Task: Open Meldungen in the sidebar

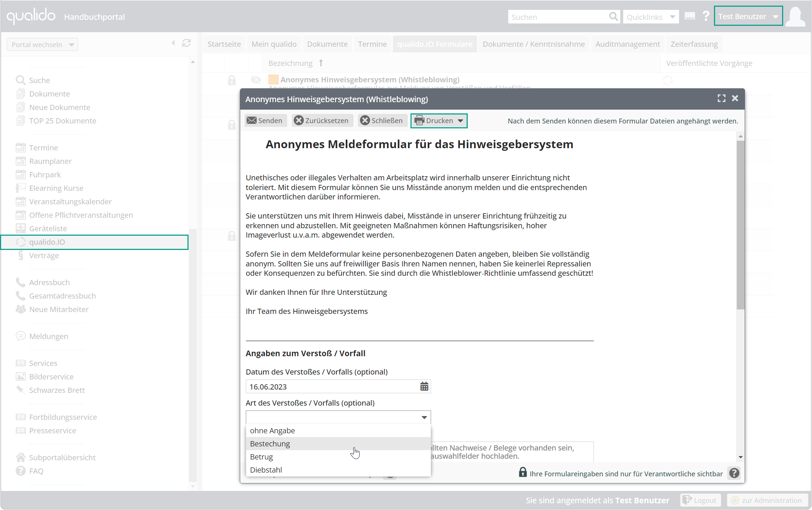Action: 49,336
